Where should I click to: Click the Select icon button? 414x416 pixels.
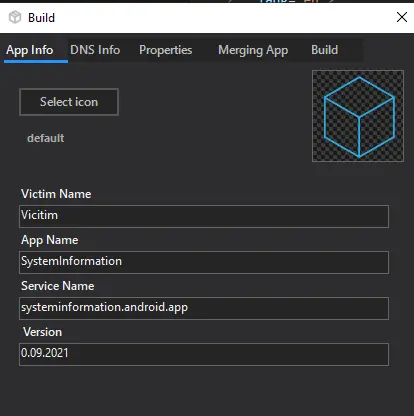[69, 102]
